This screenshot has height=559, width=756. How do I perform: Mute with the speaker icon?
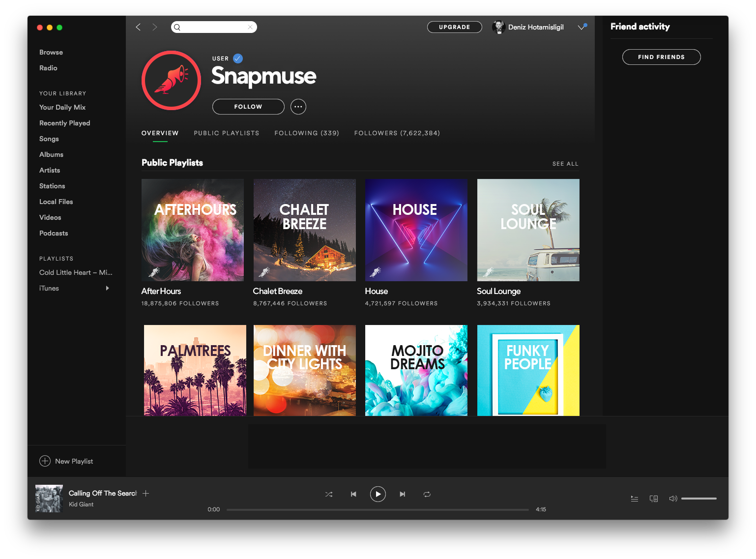pyautogui.click(x=673, y=499)
